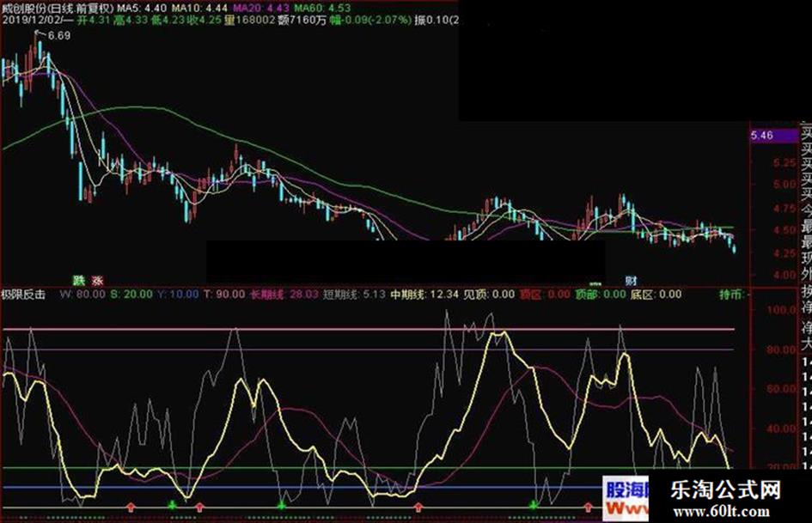Click the W: 80.00 parameter

[82, 295]
